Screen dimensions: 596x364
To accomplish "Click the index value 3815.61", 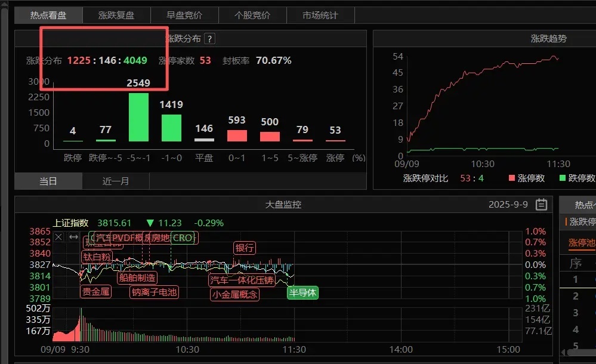I will tap(114, 223).
